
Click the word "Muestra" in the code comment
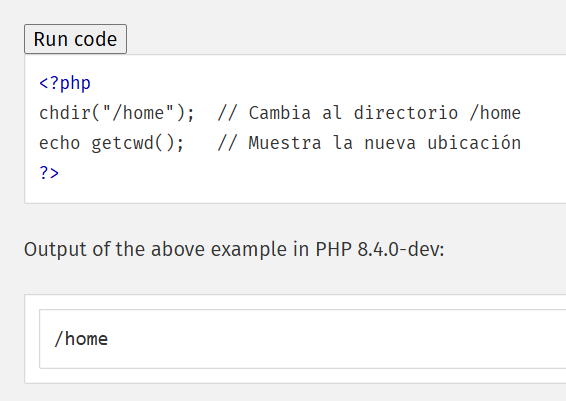(284, 143)
